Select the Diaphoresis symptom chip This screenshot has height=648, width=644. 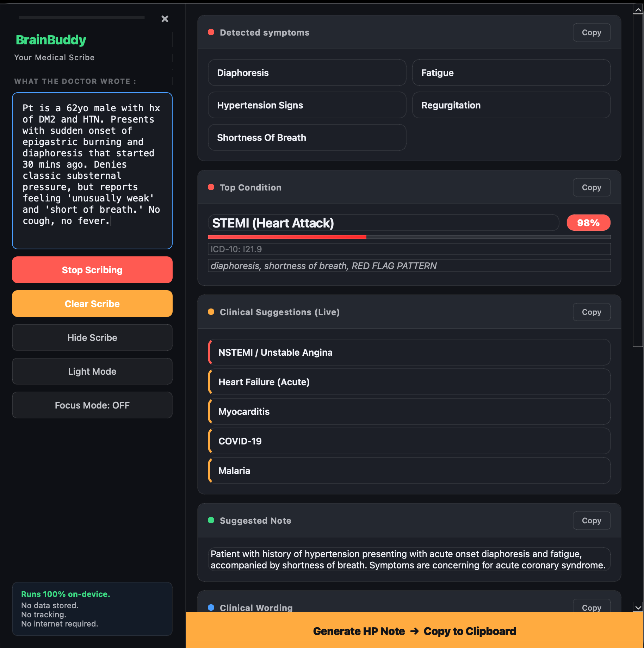pos(307,73)
